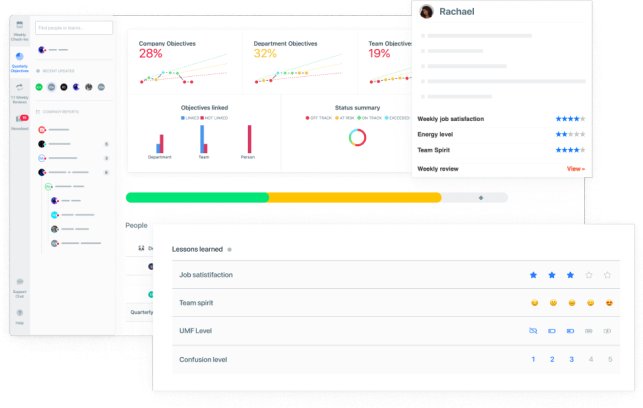Click the Status summary donut chart
Image resolution: width=643 pixels, height=408 pixels.
[x=358, y=137]
